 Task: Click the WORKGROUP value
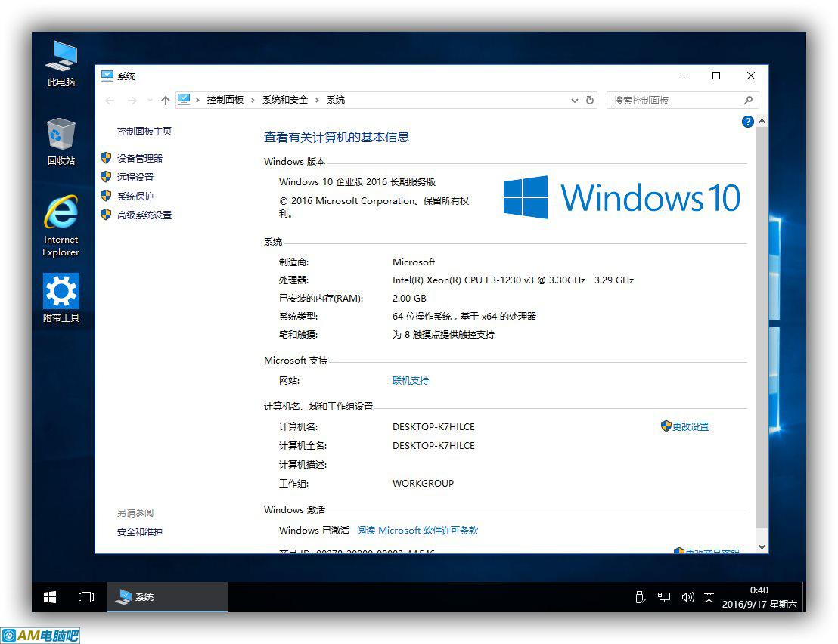point(423,483)
